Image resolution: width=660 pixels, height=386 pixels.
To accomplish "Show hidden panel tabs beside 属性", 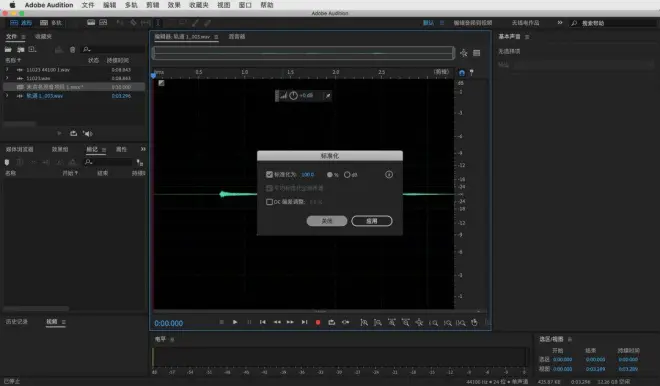I will coord(143,149).
